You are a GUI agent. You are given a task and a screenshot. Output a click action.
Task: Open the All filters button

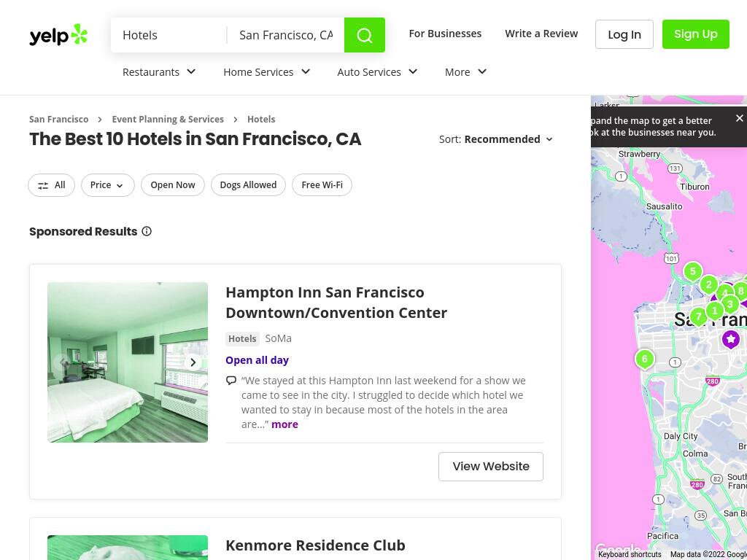click(x=52, y=184)
